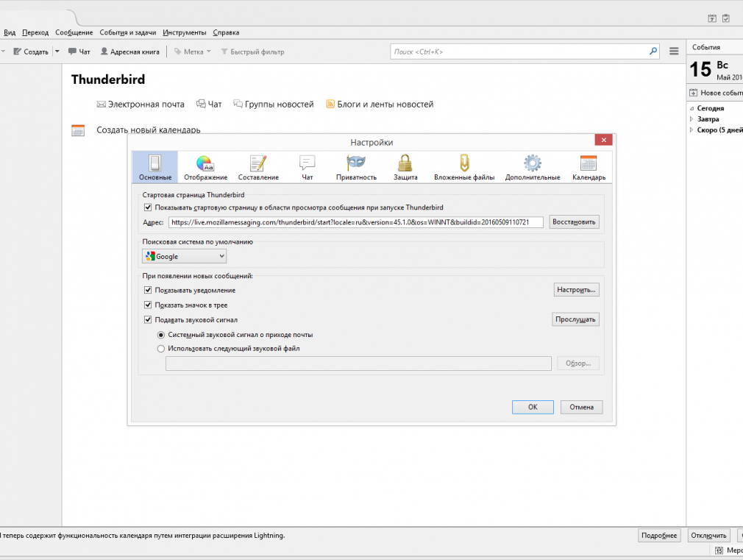Open the hamburger application menu
Screen dimensions: 743x560
(674, 52)
